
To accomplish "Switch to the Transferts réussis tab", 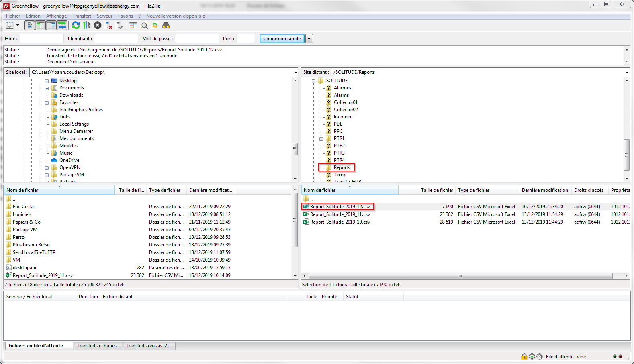I will click(147, 346).
